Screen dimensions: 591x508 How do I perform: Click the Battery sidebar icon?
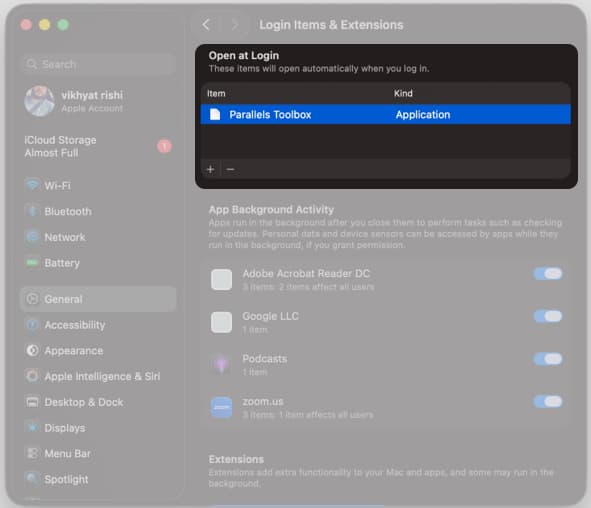(32, 262)
